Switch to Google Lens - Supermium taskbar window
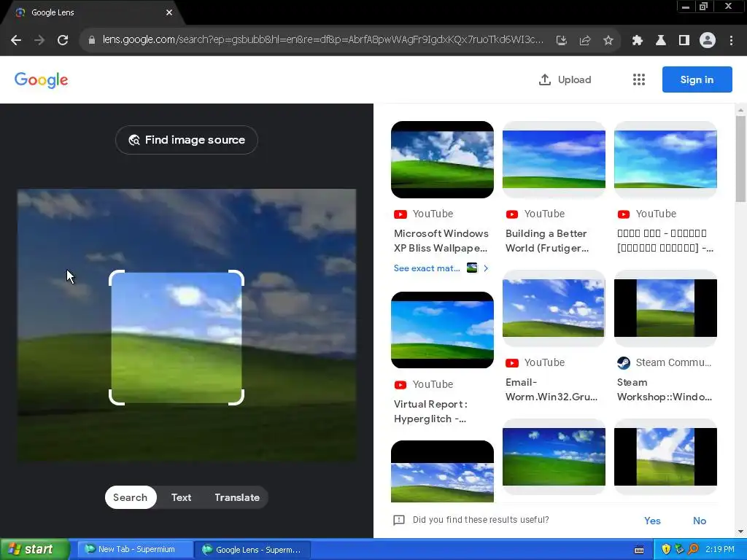The width and height of the screenshot is (747, 560). (x=252, y=550)
